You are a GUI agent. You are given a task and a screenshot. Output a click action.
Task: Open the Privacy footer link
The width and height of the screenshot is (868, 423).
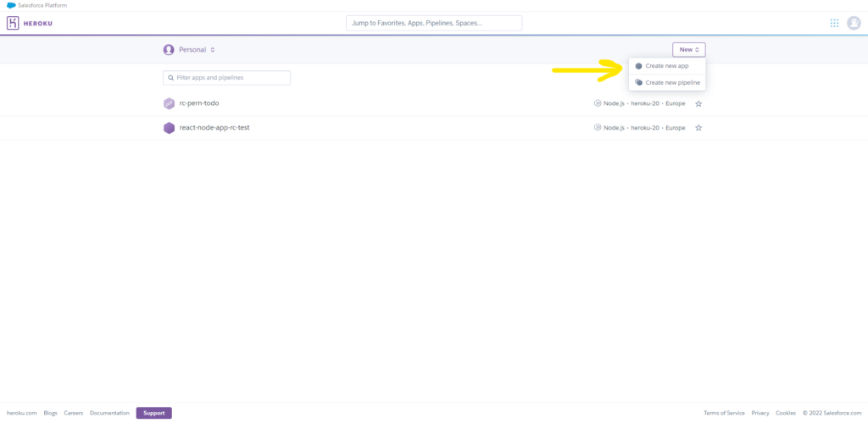[x=760, y=413]
